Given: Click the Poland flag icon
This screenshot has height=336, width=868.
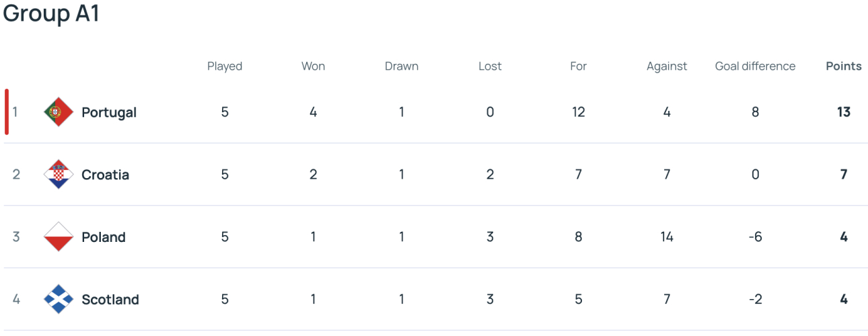Looking at the screenshot, I should click(x=59, y=237).
